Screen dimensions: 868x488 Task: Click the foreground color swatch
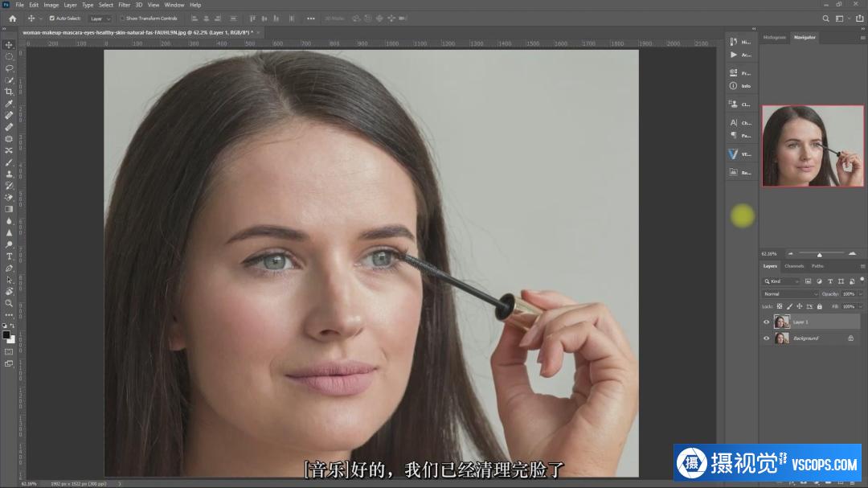6,335
